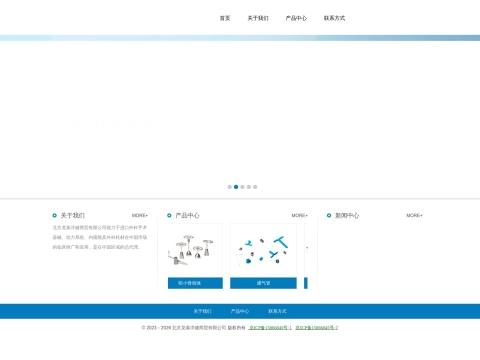The width and height of the screenshot is (480, 360).
Task: Click the company introduction paragraph under 关于我们
Action: 100,237
